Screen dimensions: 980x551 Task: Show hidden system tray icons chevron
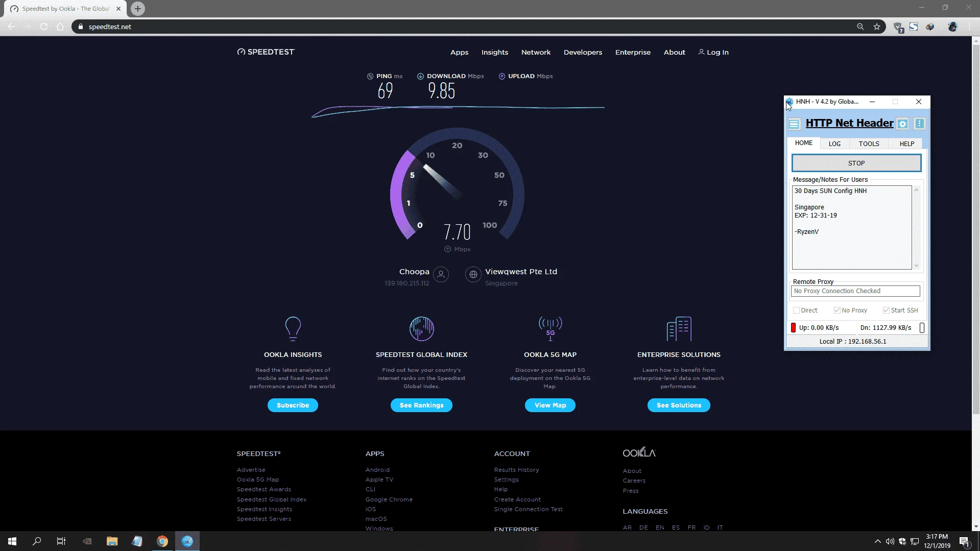click(x=877, y=541)
